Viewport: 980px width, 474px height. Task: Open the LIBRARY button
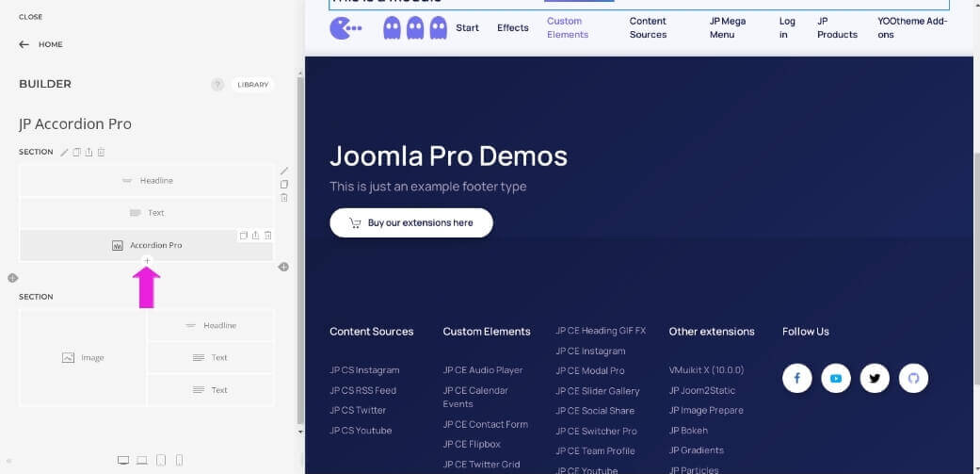(253, 85)
